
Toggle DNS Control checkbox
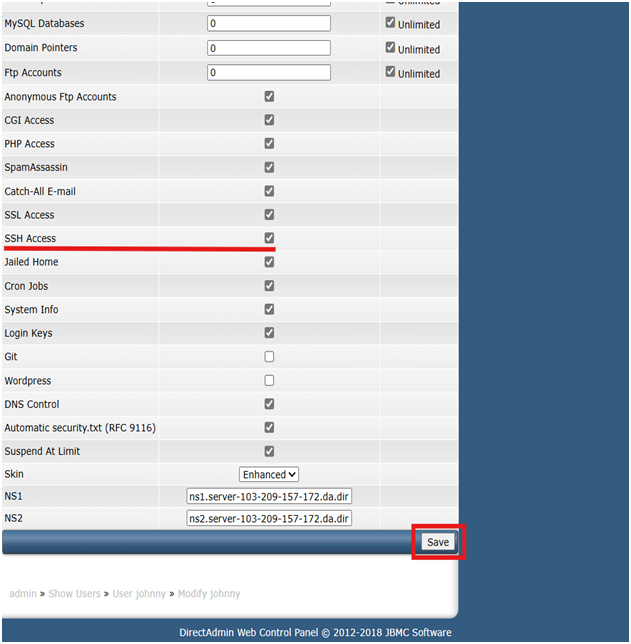[269, 404]
